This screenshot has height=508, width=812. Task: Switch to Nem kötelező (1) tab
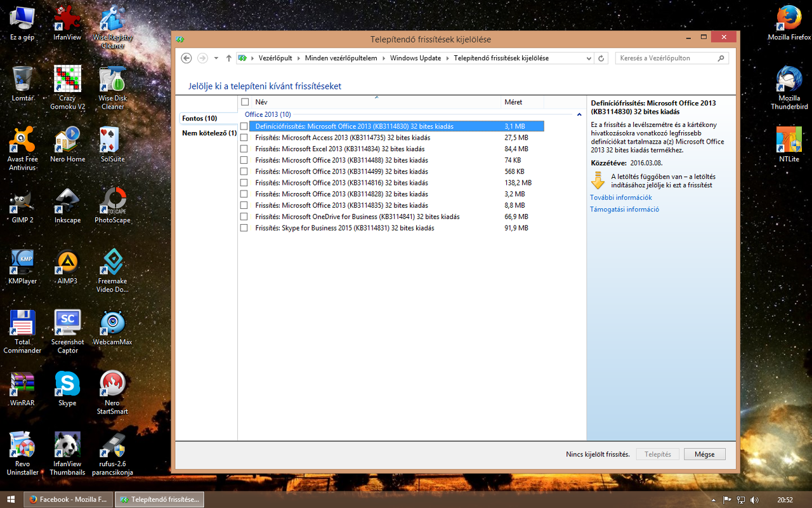209,133
